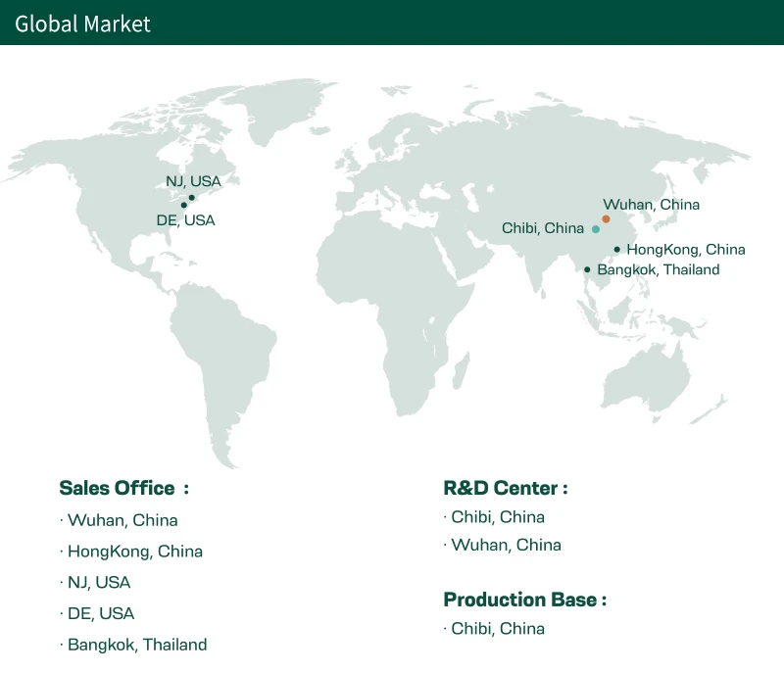Select 'NJ, USA' in the Sales Office list
784x673 pixels.
[x=99, y=582]
